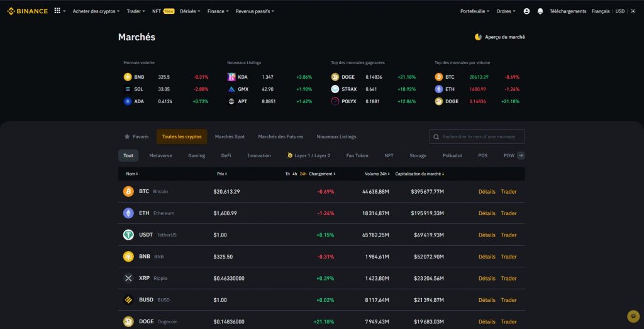Viewport: 644px width, 329px height.
Task: Click the BNB coin icon in Monnaie vedette
Action: pyautogui.click(x=128, y=77)
